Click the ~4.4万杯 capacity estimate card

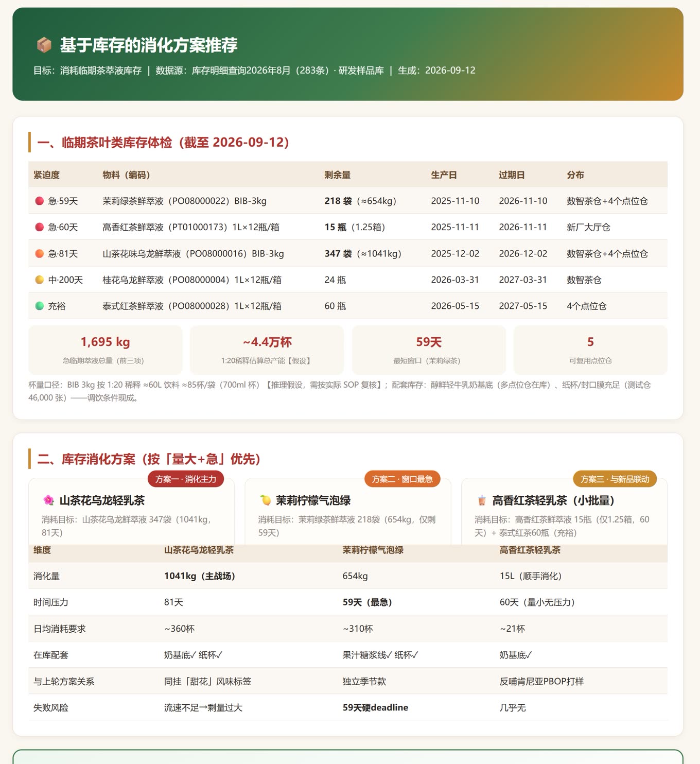[x=267, y=350]
